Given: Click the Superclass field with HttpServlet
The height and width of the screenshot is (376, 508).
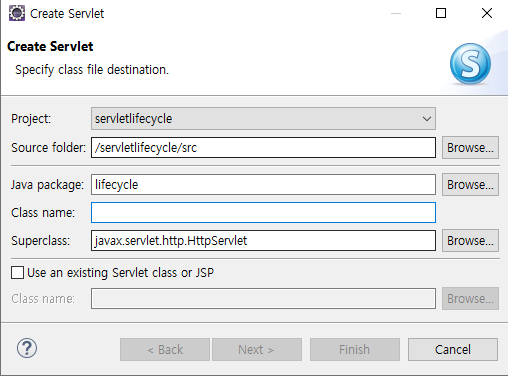Looking at the screenshot, I should click(x=263, y=241).
